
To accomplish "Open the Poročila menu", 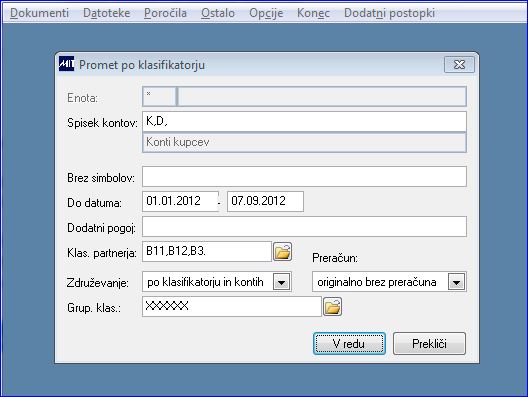I will (165, 13).
